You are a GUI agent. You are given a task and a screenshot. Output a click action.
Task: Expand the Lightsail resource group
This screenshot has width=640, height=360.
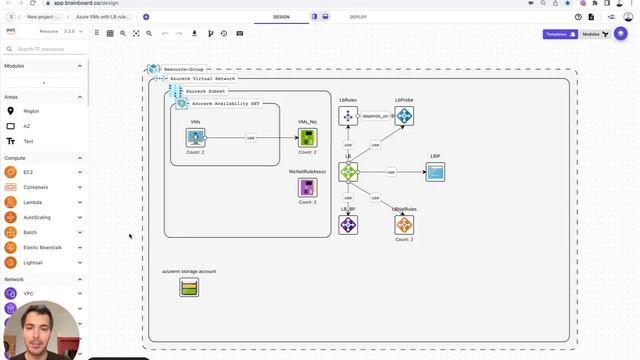point(80,262)
